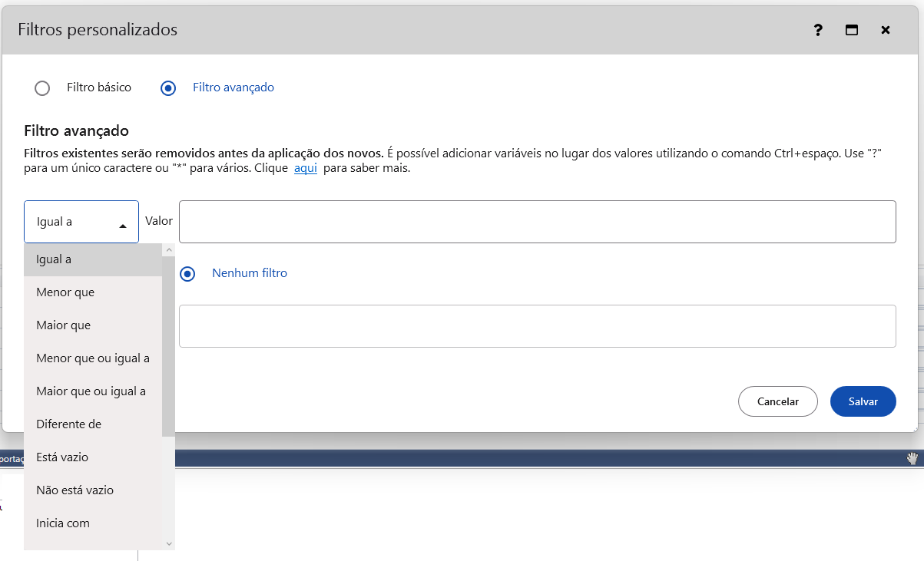Select the Filtro avançado radio button
The width and height of the screenshot is (924, 561).
pos(168,87)
